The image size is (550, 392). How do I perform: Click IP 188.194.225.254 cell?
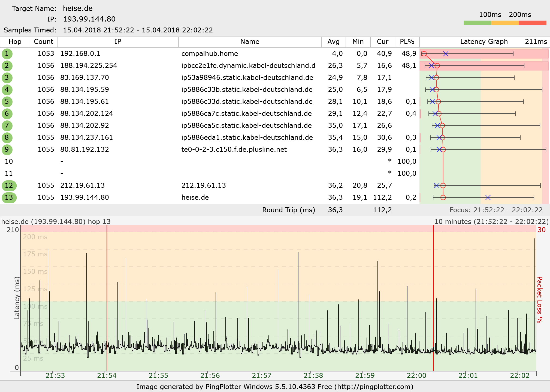pos(89,66)
